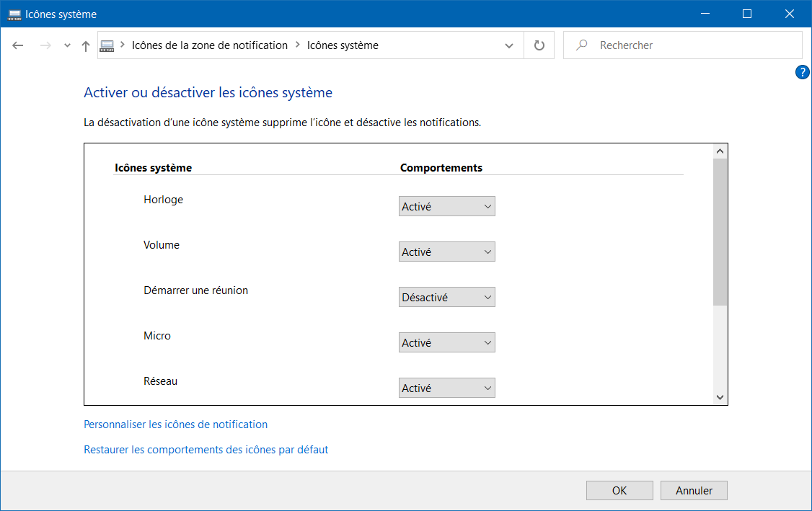Screen dimensions: 812x511
Task: Open 'Personnaliser les icônes de notification' link
Action: pyautogui.click(x=175, y=424)
